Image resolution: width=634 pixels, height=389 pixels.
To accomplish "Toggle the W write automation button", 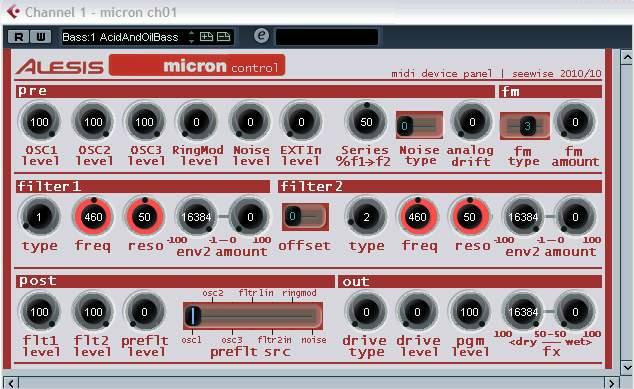I will pos(41,37).
